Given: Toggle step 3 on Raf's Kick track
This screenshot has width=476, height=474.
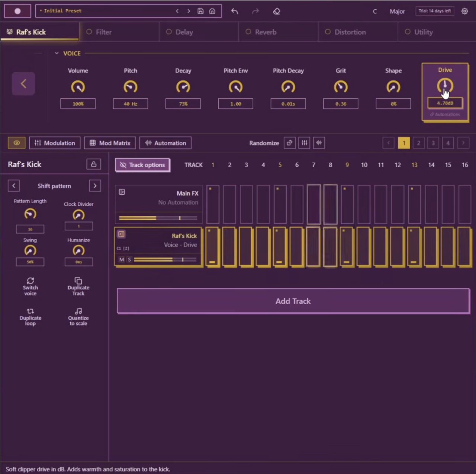Looking at the screenshot, I should tap(246, 247).
